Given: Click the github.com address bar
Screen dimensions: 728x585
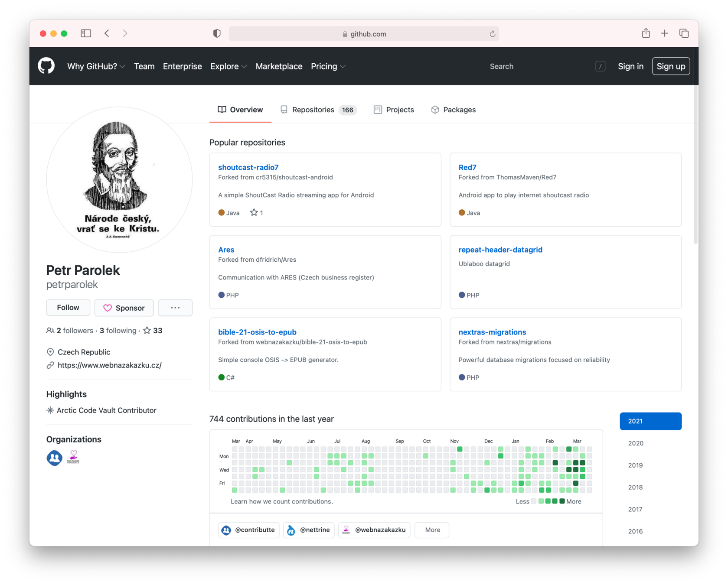Looking at the screenshot, I should tap(364, 34).
